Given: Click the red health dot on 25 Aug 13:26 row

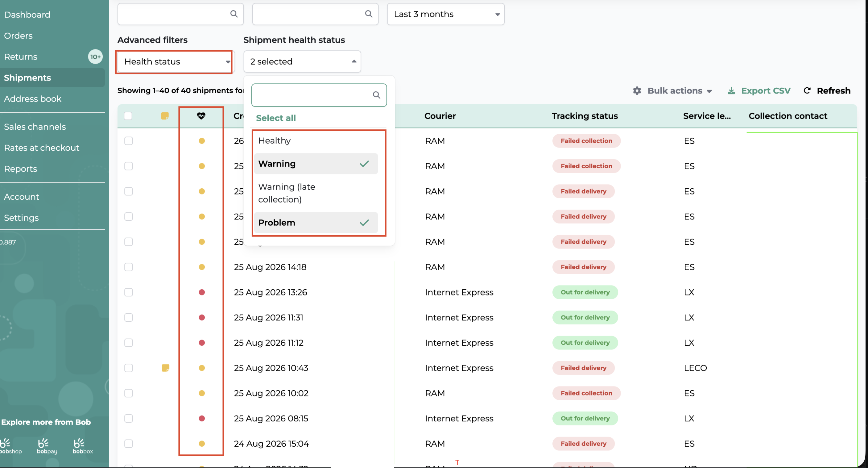Looking at the screenshot, I should pos(202,292).
